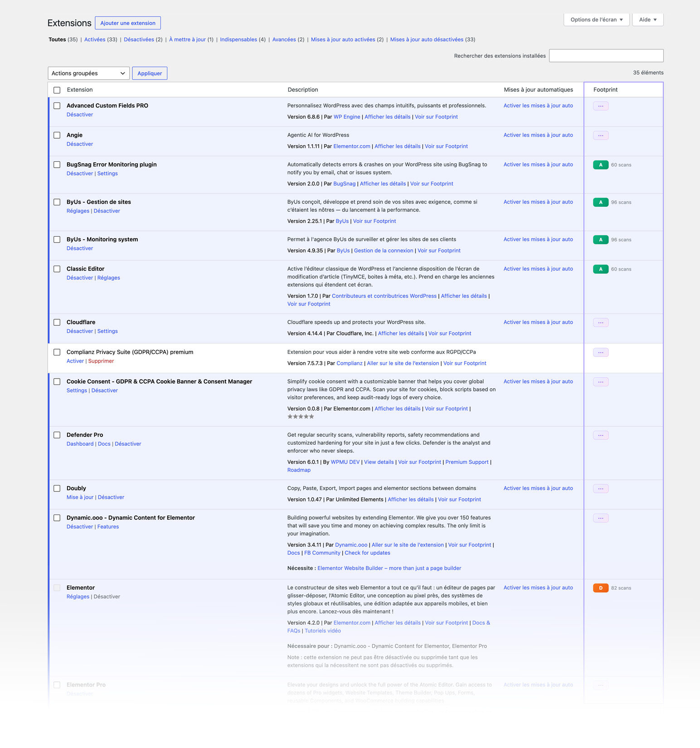Click Mise à jour link for Doubly

[80, 497]
